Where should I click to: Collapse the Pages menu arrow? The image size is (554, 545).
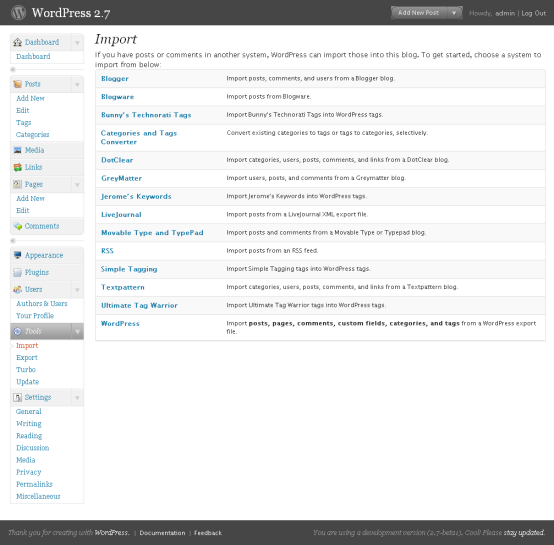point(77,184)
